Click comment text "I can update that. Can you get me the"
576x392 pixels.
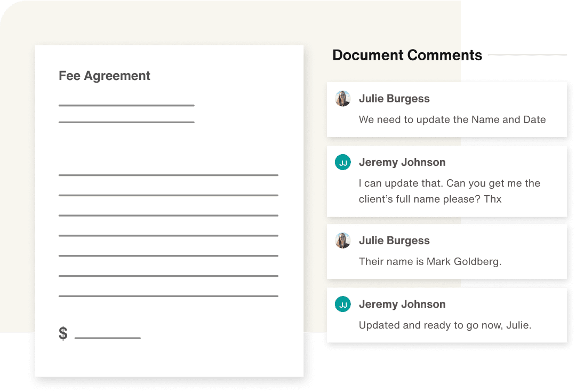pos(450,183)
